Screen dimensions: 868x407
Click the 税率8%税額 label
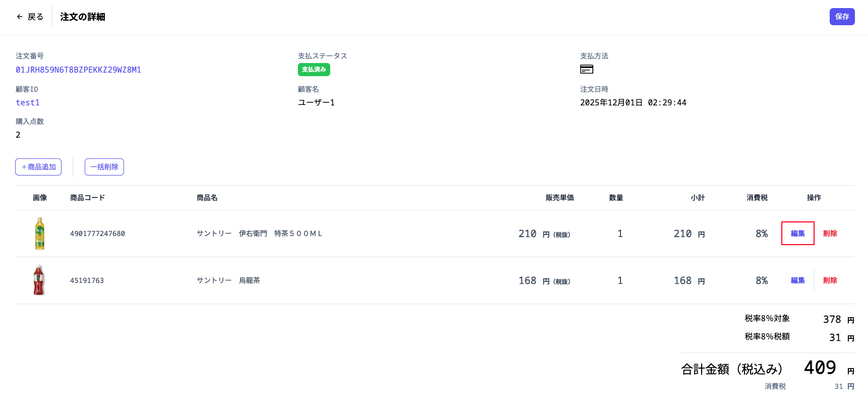click(x=767, y=336)
